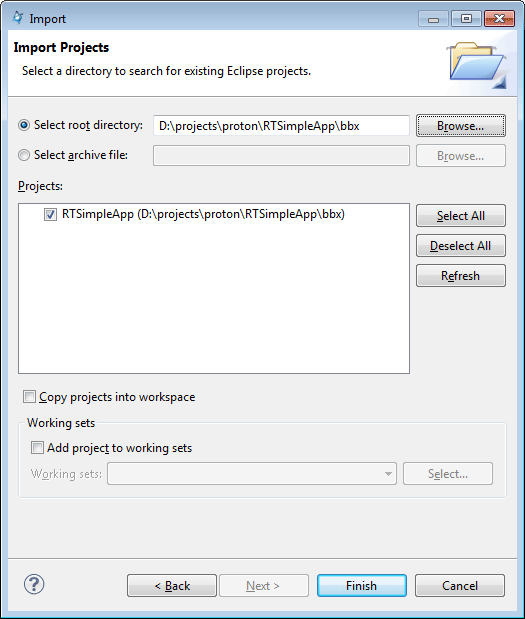Maximize the Import dialog window
525x619 pixels.
466,19
